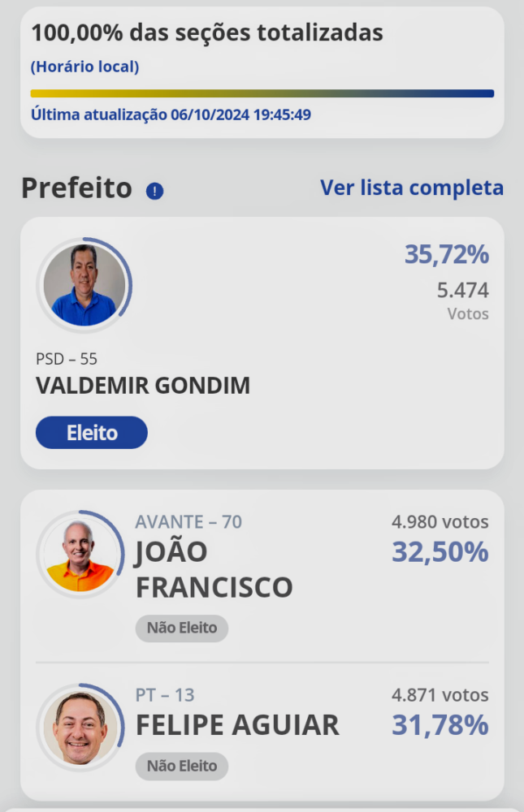Click the PT – 13 party label
524x812 pixels.
point(165,695)
